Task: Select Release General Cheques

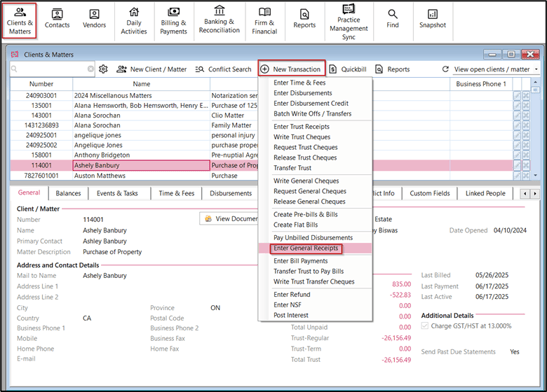Action: (x=309, y=202)
